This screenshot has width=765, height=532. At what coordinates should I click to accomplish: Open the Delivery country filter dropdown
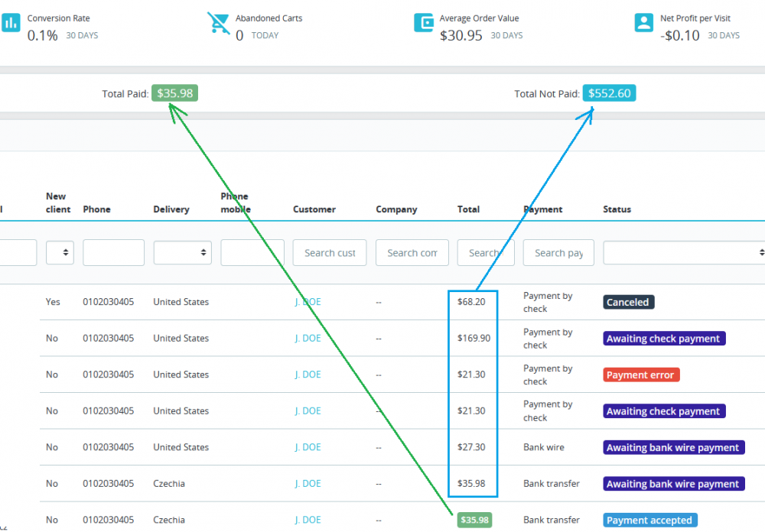(183, 252)
